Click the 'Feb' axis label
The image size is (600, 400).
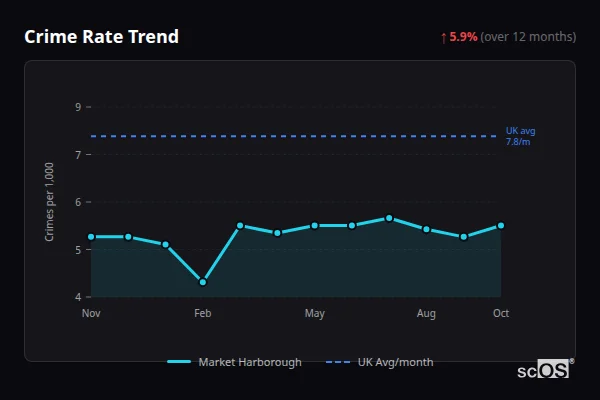[203, 313]
